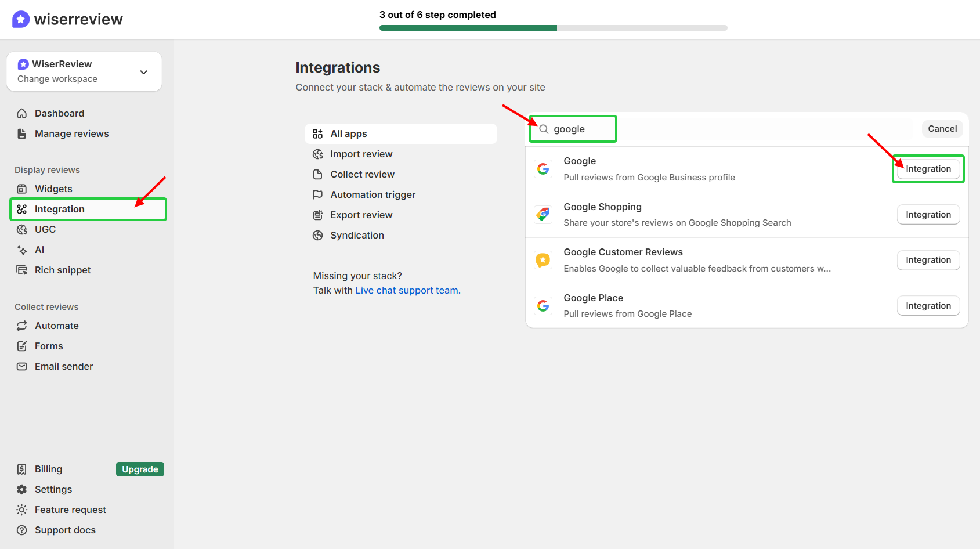Click the magnifier icon in the search bar
980x549 pixels.
coord(544,129)
